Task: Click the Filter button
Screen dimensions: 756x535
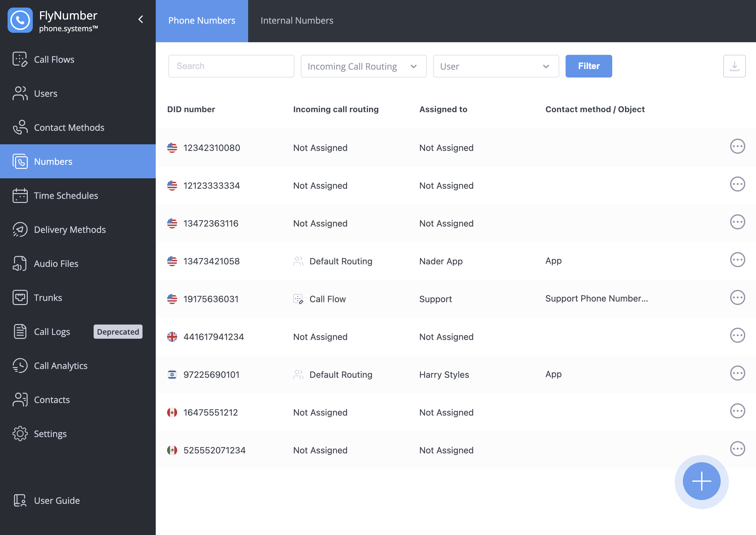Action: (x=589, y=66)
